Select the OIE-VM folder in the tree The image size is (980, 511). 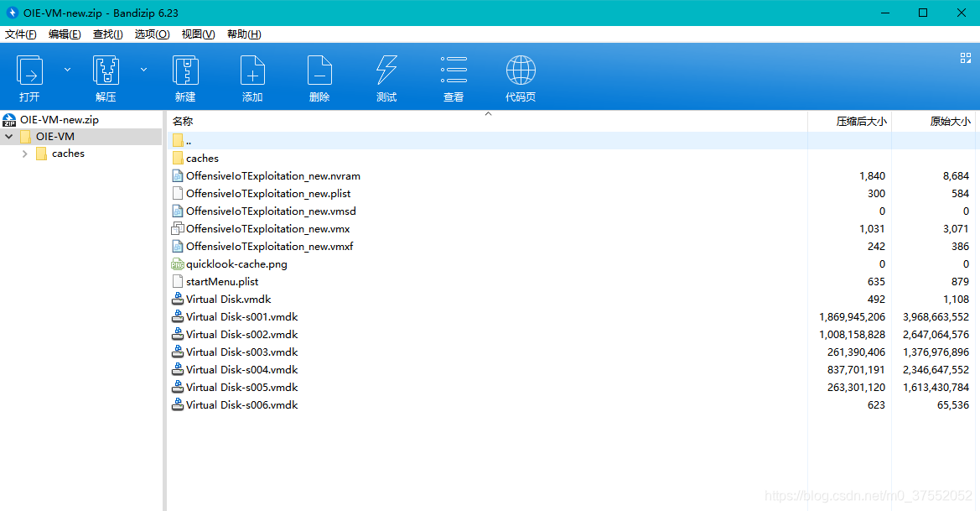[x=55, y=136]
